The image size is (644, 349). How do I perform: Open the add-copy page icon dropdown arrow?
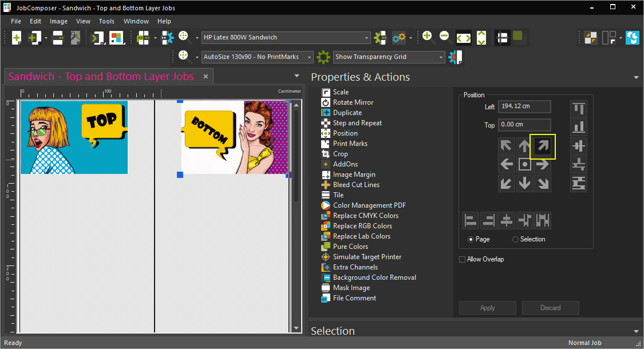pos(46,38)
